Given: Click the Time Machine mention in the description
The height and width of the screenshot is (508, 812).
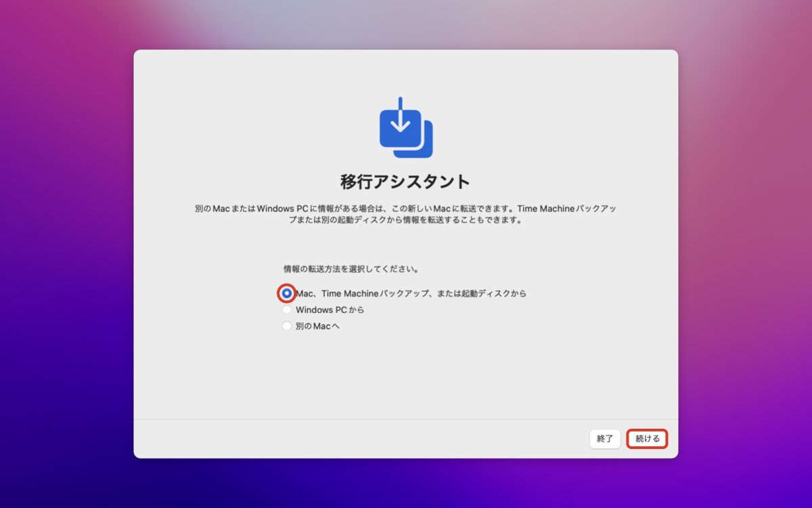Looking at the screenshot, I should [545, 209].
